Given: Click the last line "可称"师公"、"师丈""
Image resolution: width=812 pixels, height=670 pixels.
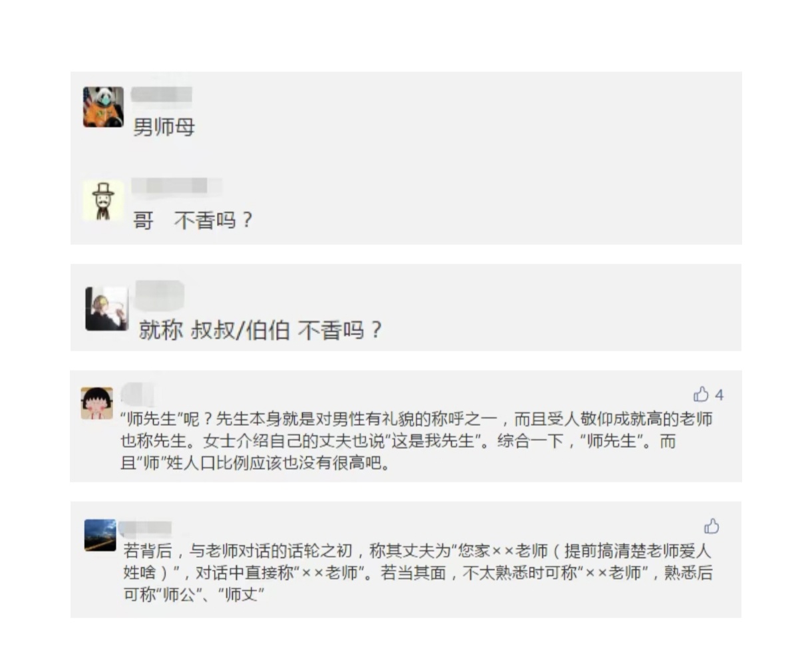Looking at the screenshot, I should pyautogui.click(x=194, y=593).
